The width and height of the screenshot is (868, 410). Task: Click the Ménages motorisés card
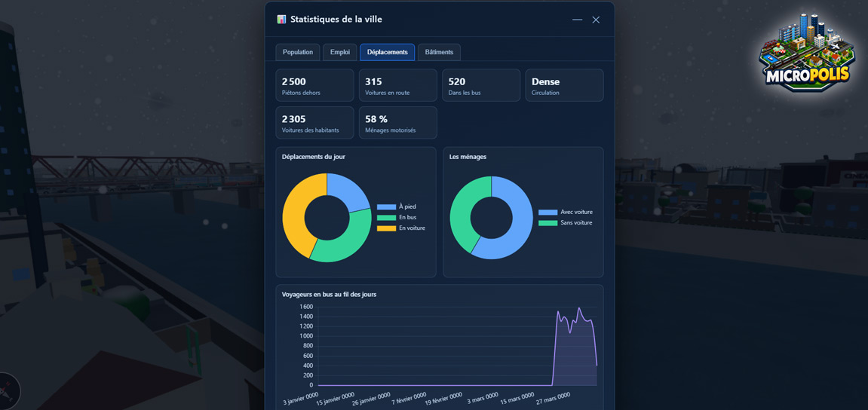pos(398,123)
